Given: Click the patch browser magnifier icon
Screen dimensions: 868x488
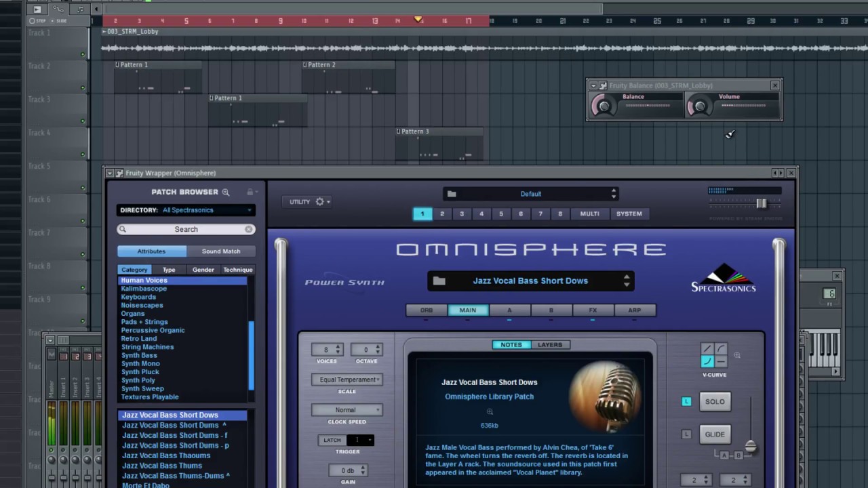Looking at the screenshot, I should (226, 192).
